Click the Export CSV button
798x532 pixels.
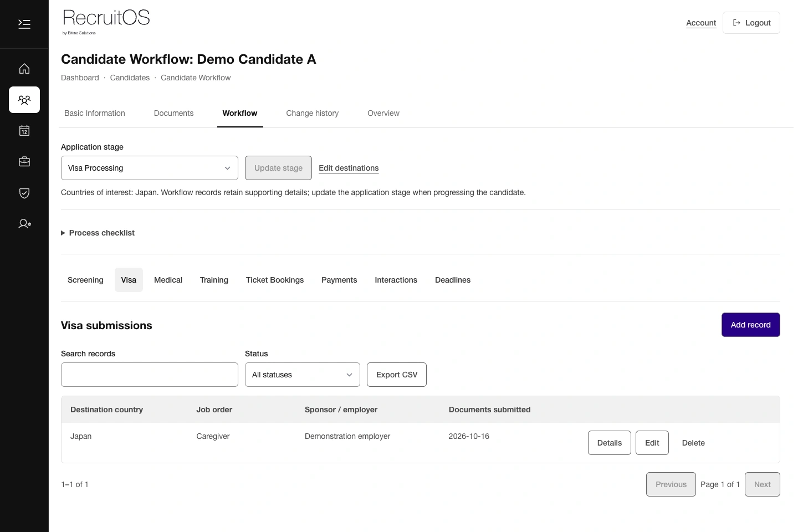point(397,375)
